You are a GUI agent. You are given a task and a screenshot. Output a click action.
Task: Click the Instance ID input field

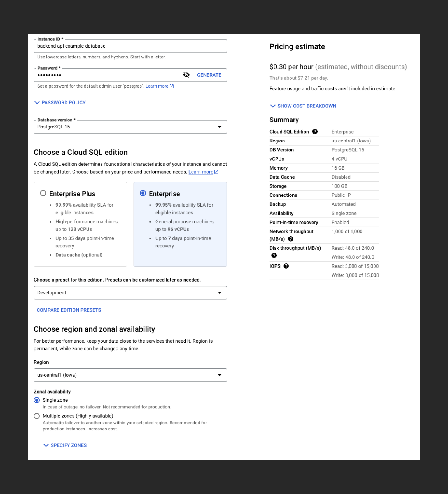pyautogui.click(x=130, y=46)
